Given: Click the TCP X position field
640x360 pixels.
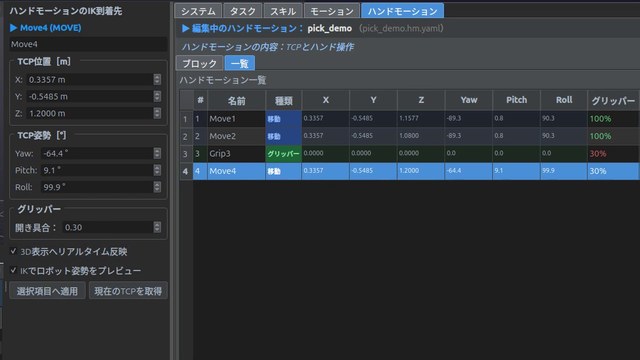Looking at the screenshot, I should (x=90, y=80).
